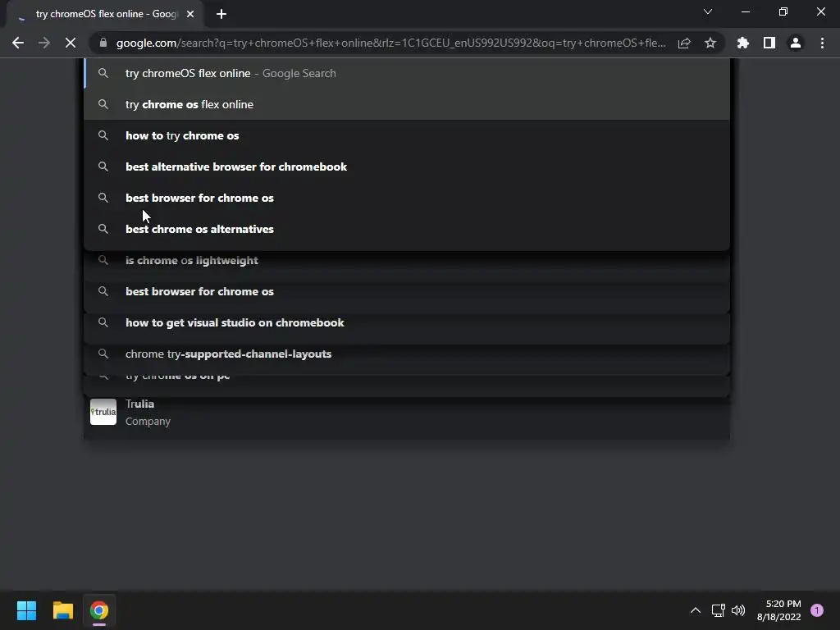Toggle the side panel
The image size is (840, 630).
[x=769, y=43]
